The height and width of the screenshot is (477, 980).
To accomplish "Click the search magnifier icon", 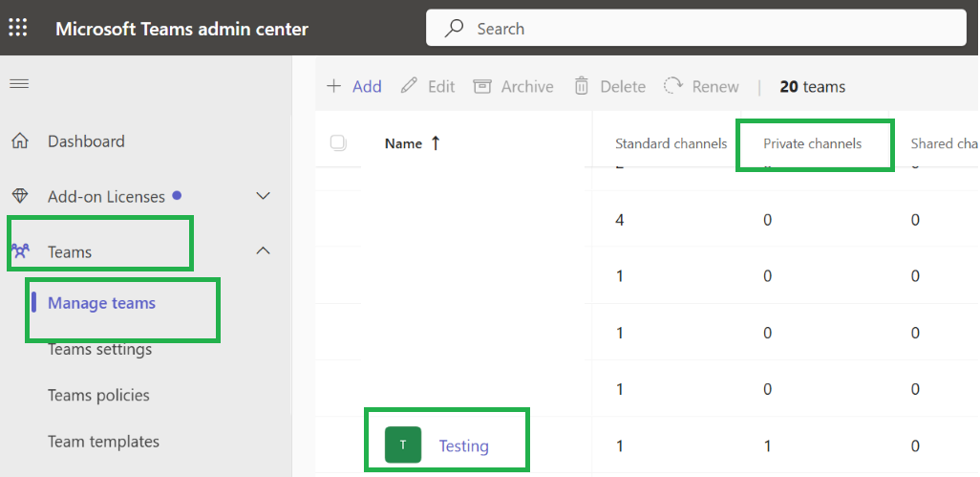I will coord(454,28).
